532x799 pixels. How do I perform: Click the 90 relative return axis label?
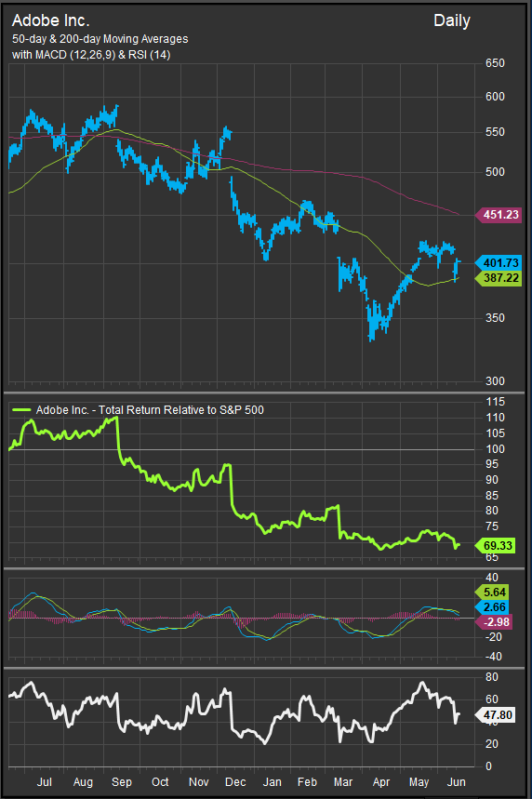pyautogui.click(x=492, y=480)
